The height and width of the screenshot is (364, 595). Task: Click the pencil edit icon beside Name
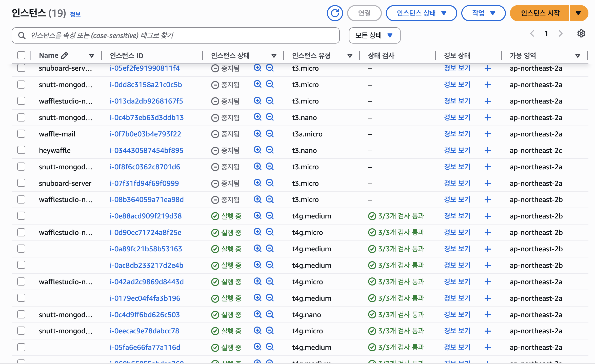point(65,55)
